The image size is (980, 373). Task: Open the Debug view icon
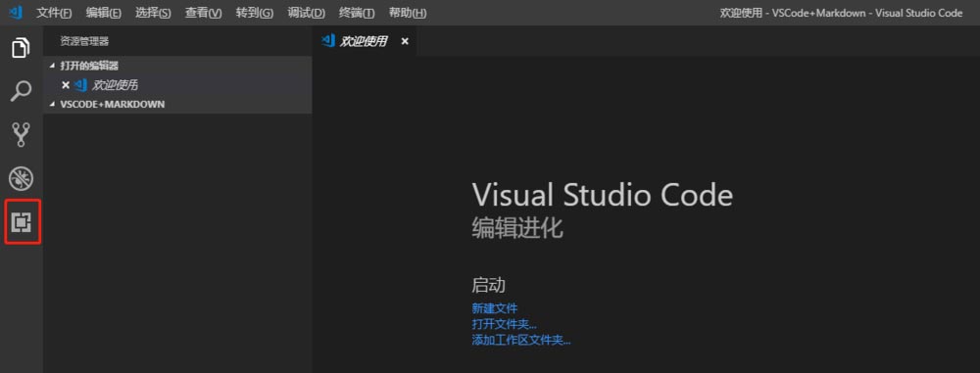click(22, 179)
